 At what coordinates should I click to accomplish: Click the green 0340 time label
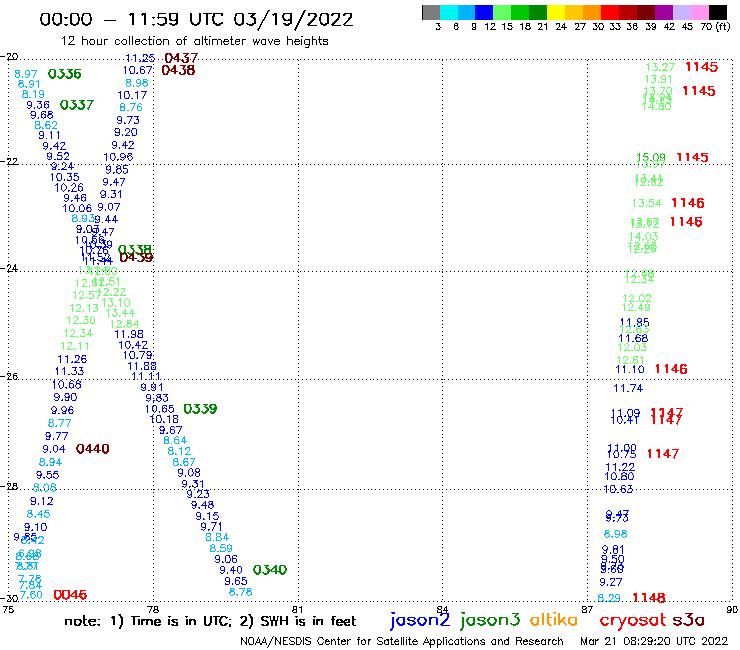[x=269, y=570]
